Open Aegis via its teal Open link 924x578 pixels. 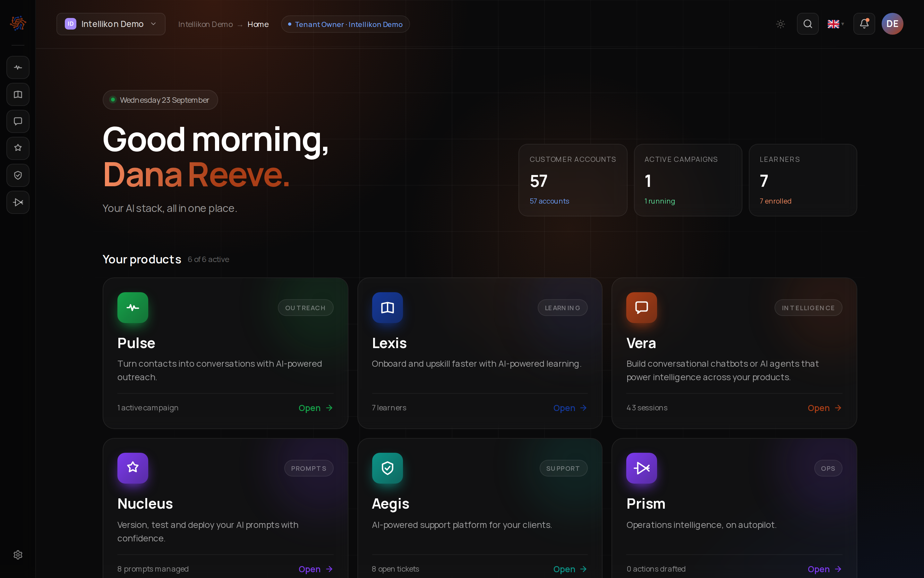[x=570, y=569]
